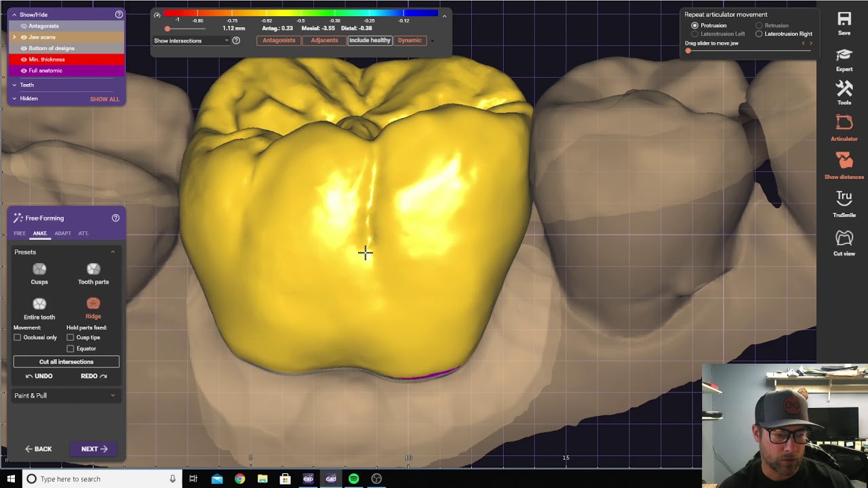The height and width of the screenshot is (488, 868).
Task: Toggle Adjacents distance button
Action: pyautogui.click(x=324, y=41)
